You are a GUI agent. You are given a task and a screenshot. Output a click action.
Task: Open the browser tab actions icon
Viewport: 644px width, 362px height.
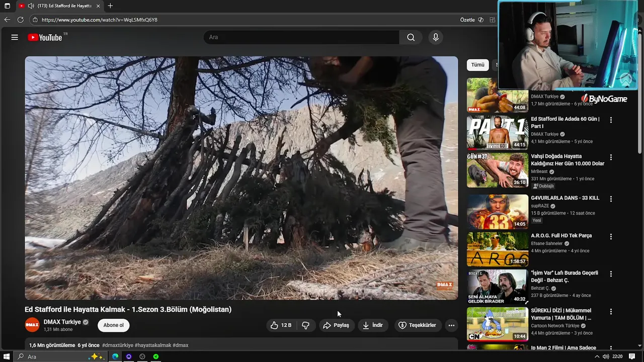pos(7,6)
